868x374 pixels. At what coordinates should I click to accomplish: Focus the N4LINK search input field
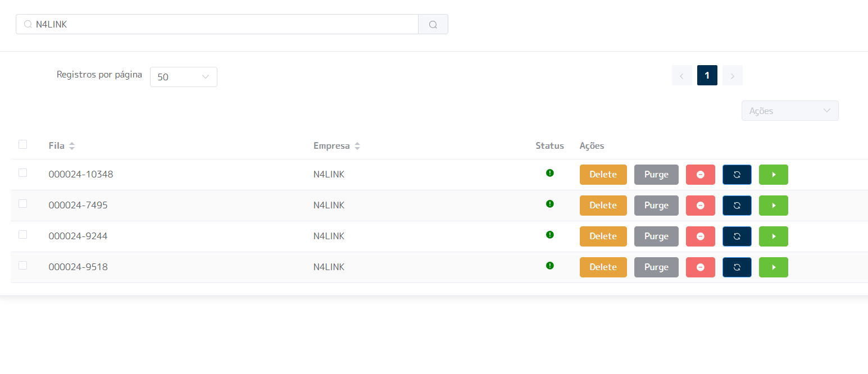pyautogui.click(x=217, y=24)
